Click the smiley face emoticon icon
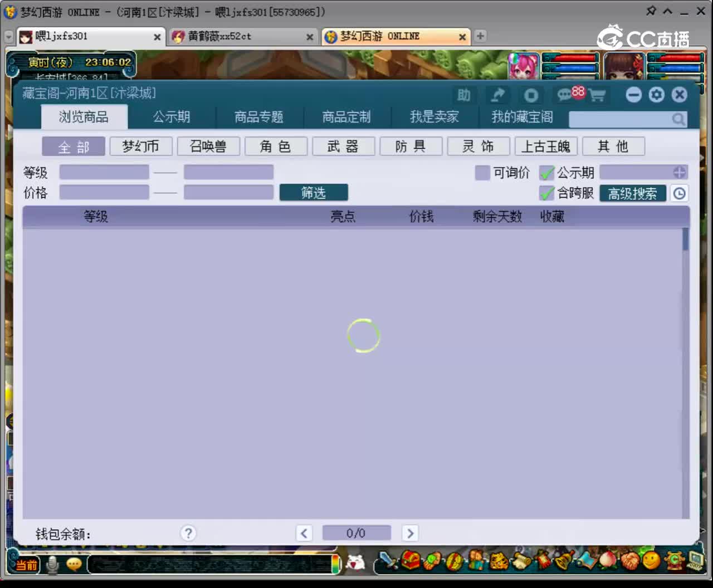 pyautogui.click(x=651, y=560)
